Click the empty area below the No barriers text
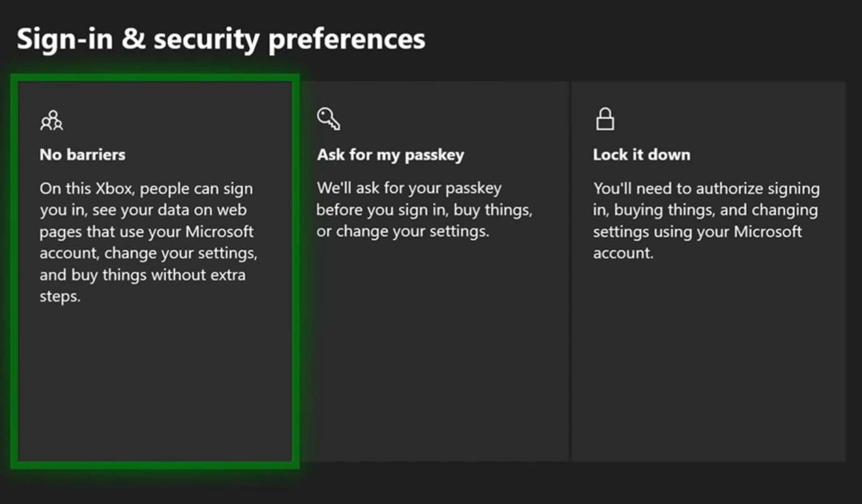This screenshot has height=504, width=862. 155,381
